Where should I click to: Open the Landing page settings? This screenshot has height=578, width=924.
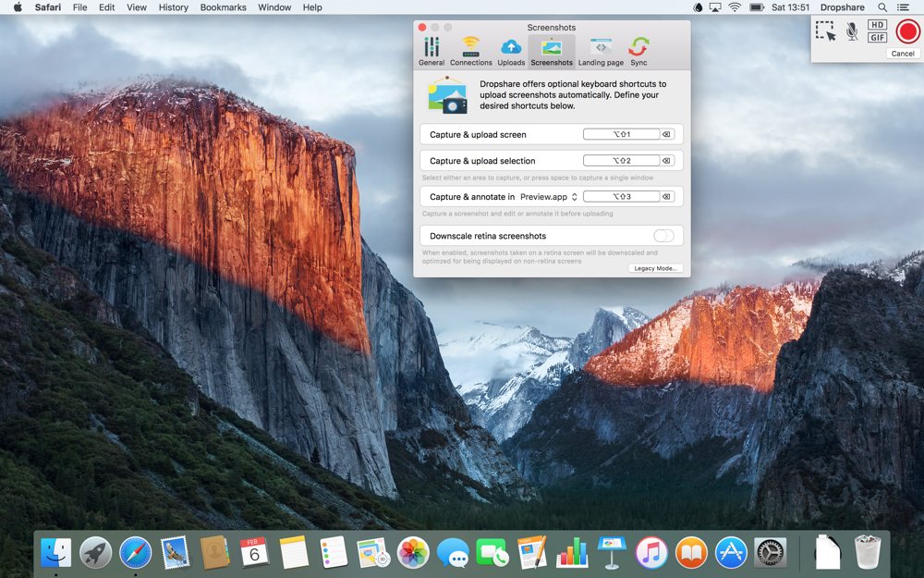coord(601,52)
